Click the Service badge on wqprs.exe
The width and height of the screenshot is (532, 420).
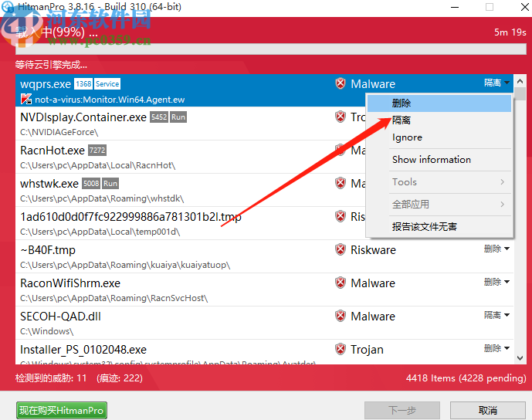click(107, 84)
